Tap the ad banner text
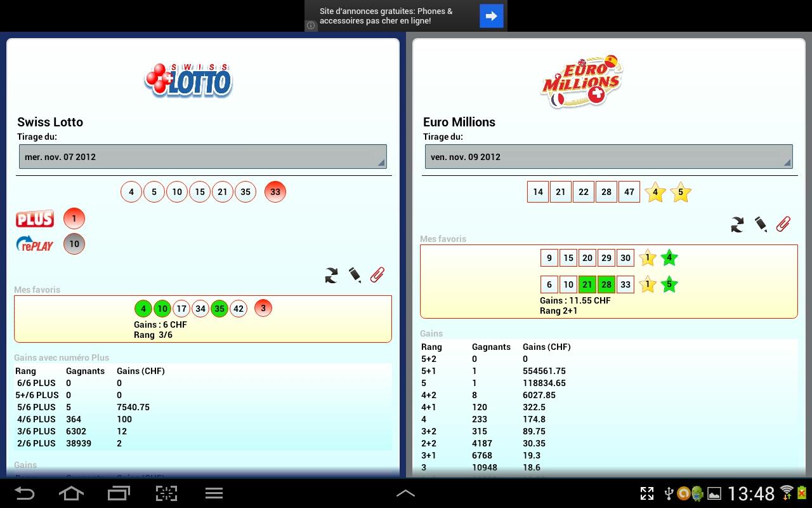Image resolution: width=812 pixels, height=508 pixels. [386, 16]
